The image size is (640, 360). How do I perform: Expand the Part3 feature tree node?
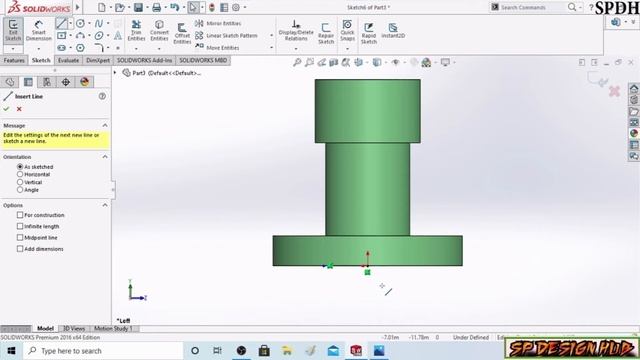click(115, 73)
